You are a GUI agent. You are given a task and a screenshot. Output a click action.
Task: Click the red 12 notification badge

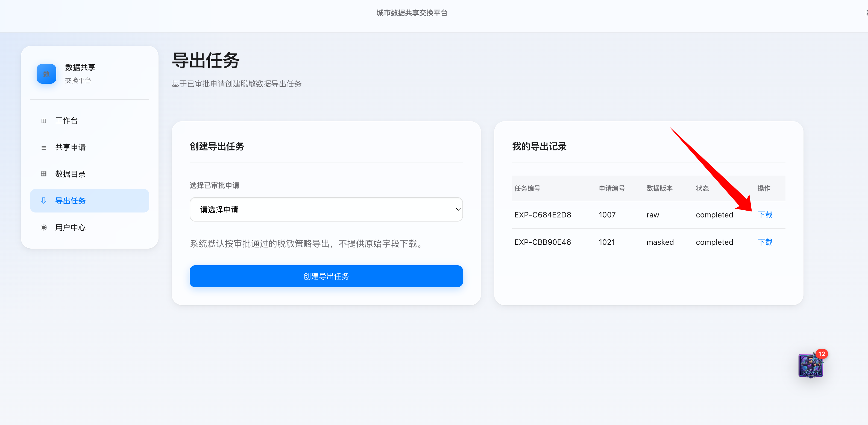tap(822, 354)
